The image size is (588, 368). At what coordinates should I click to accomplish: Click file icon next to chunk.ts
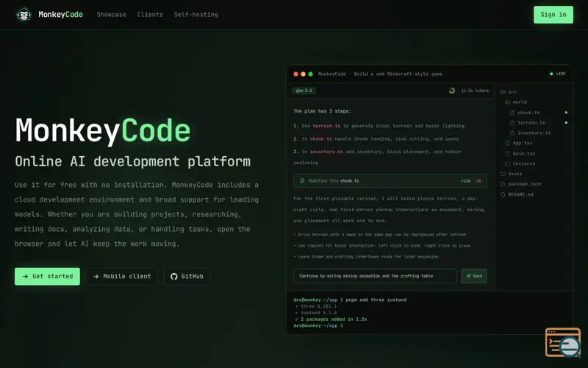pyautogui.click(x=512, y=113)
